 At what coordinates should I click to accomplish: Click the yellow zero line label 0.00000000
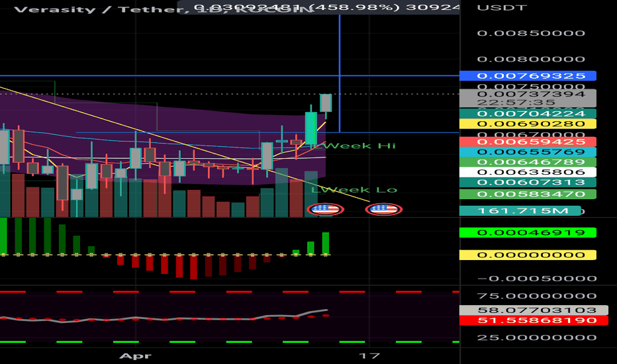(528, 255)
